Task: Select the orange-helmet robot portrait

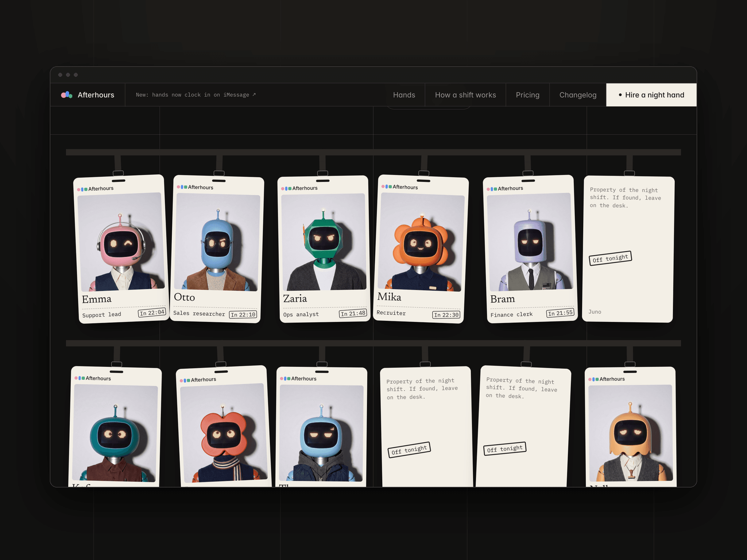Action: coord(631,433)
